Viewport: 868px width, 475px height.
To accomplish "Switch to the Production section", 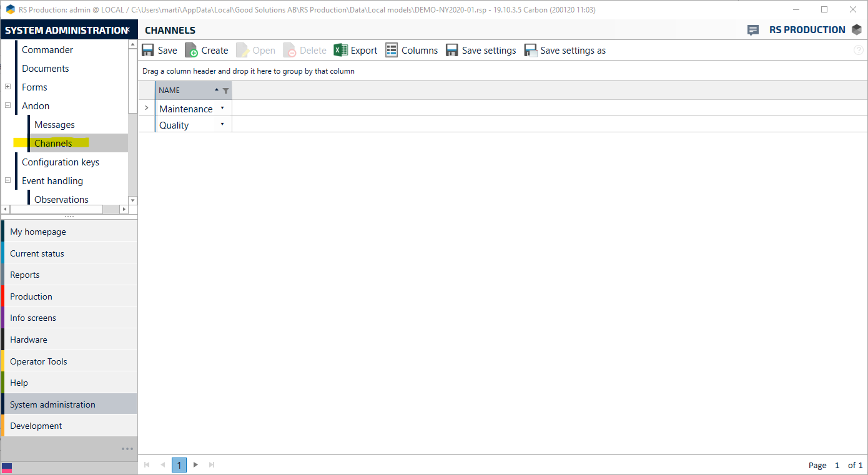I will [x=31, y=296].
